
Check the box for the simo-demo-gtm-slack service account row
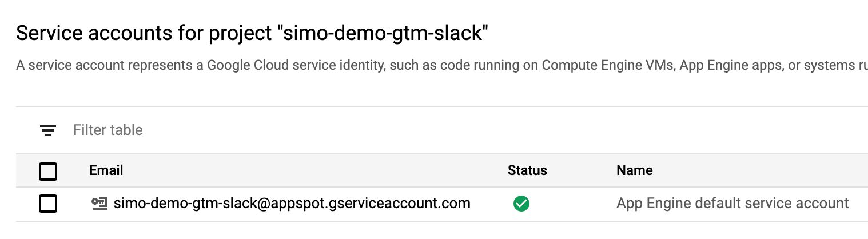(48, 204)
